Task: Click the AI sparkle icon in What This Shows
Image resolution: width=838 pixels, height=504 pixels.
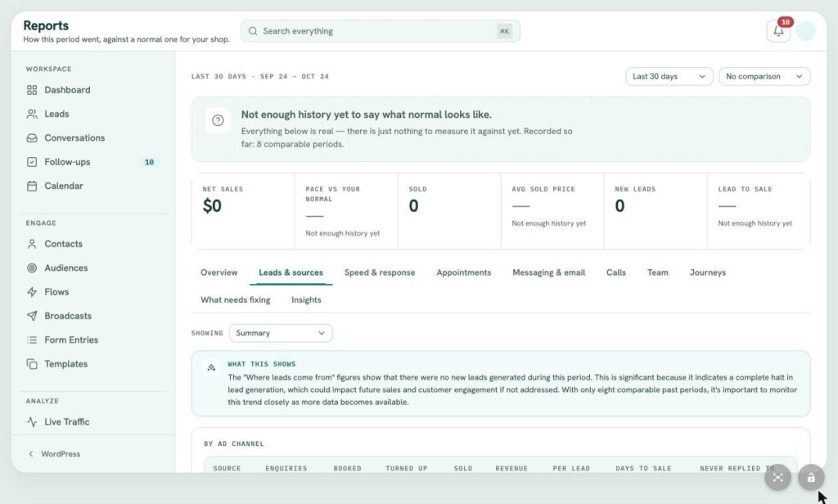Action: pyautogui.click(x=212, y=367)
